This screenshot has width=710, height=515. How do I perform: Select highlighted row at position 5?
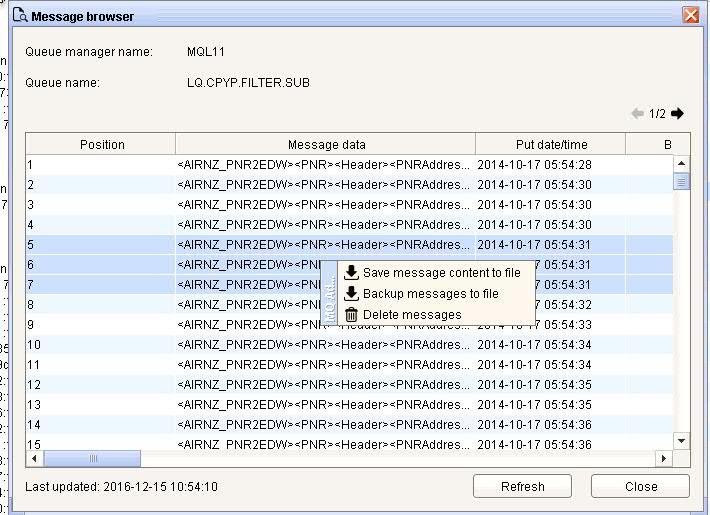349,245
